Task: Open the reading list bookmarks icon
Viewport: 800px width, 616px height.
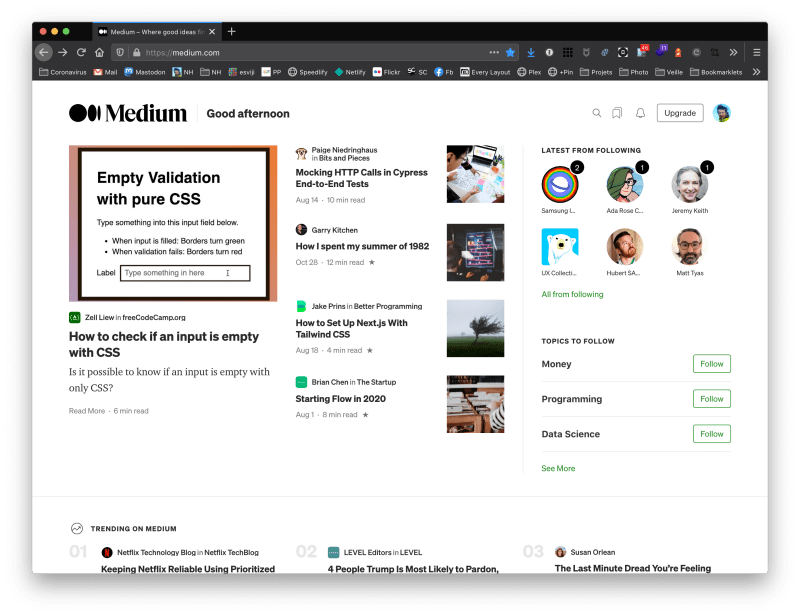Action: (617, 113)
